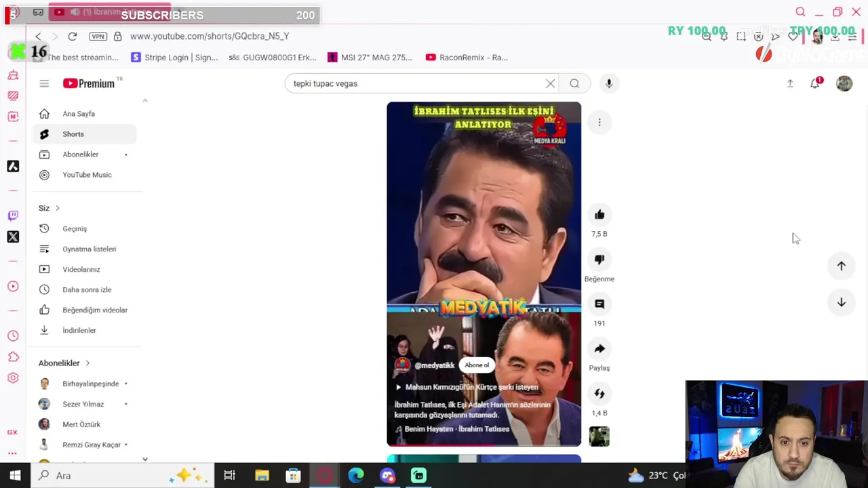
Task: Open Stripe Login bookmark
Action: [x=174, y=58]
